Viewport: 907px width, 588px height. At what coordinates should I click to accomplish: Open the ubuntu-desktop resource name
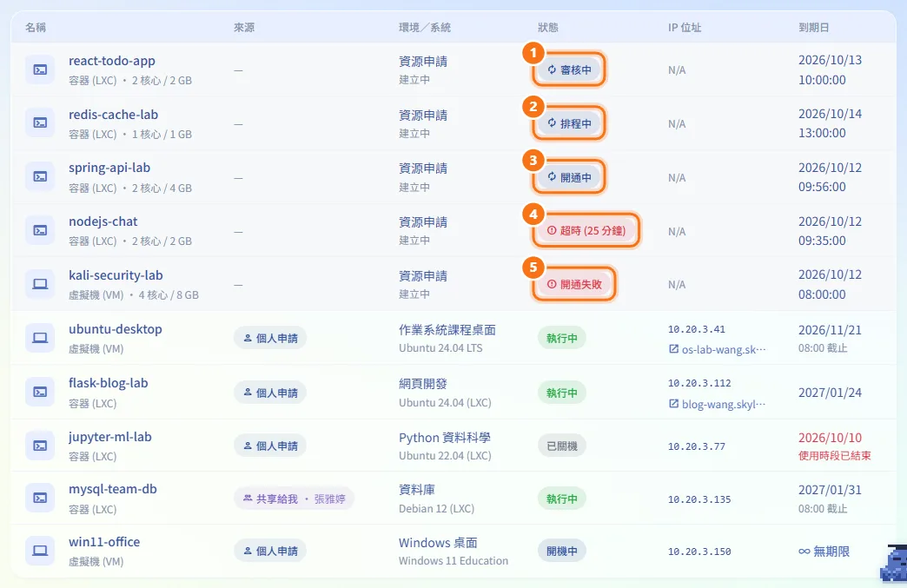(x=115, y=329)
